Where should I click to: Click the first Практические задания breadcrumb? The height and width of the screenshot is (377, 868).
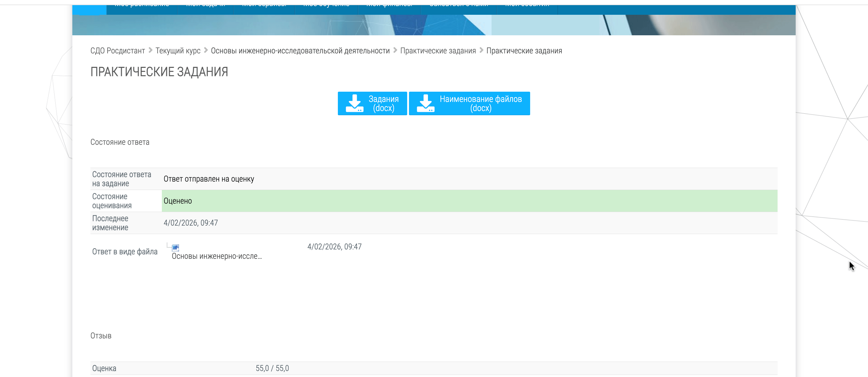pyautogui.click(x=438, y=51)
